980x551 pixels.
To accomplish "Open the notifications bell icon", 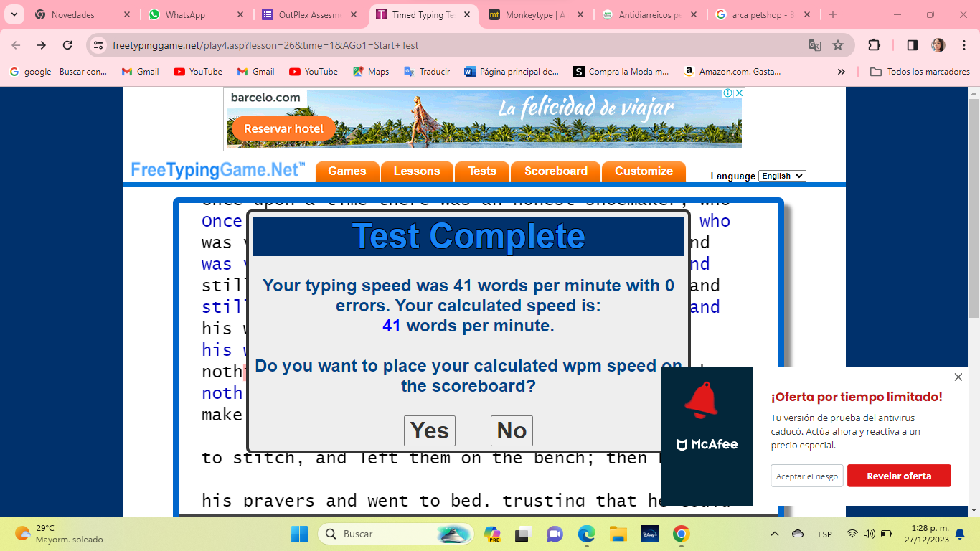I will [960, 534].
